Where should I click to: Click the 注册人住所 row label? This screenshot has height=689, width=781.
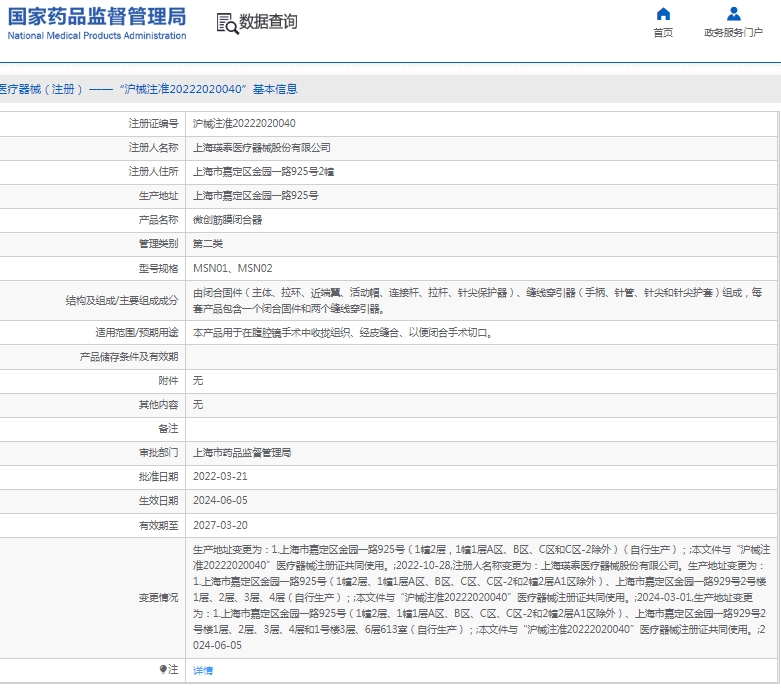[x=153, y=171]
